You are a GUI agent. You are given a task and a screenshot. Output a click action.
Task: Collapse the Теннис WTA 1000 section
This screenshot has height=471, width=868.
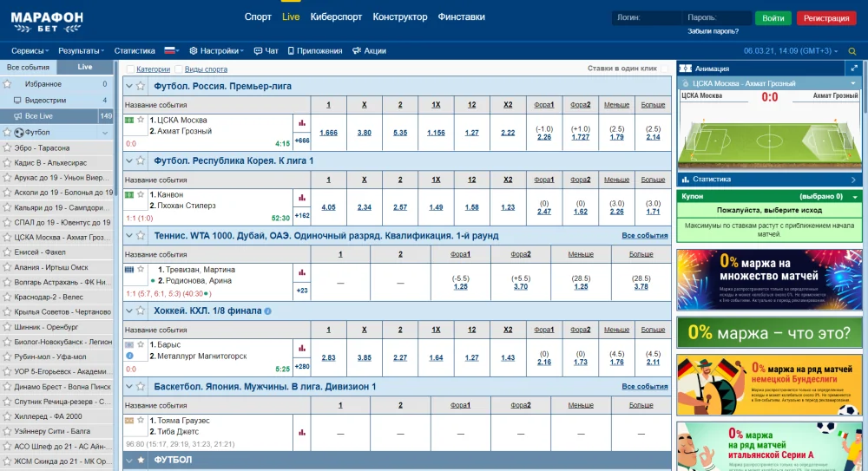128,236
